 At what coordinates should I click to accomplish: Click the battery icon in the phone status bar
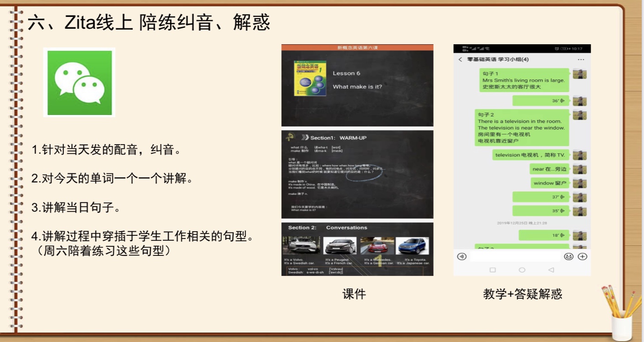tap(564, 48)
